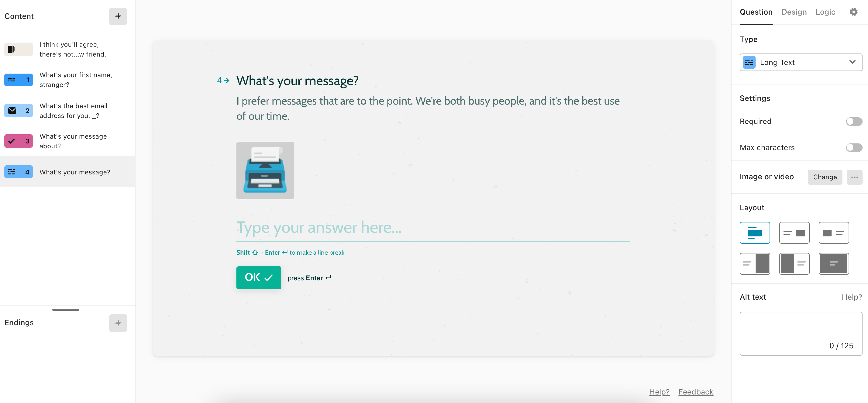
Task: Choose the split layout with image right
Action: [754, 264]
